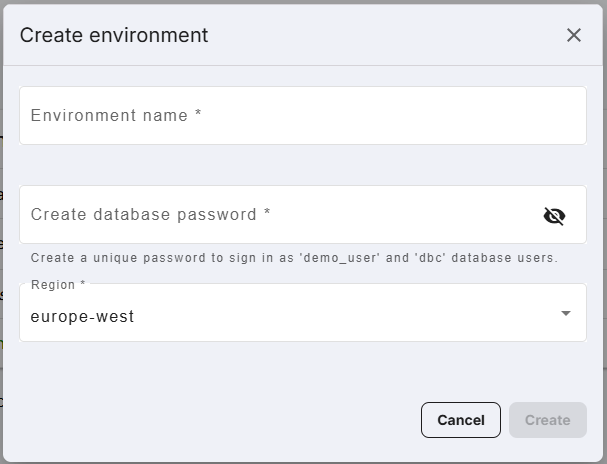This screenshot has width=607, height=464.
Task: Click the 'Create environment' dialog title
Action: 114,35
